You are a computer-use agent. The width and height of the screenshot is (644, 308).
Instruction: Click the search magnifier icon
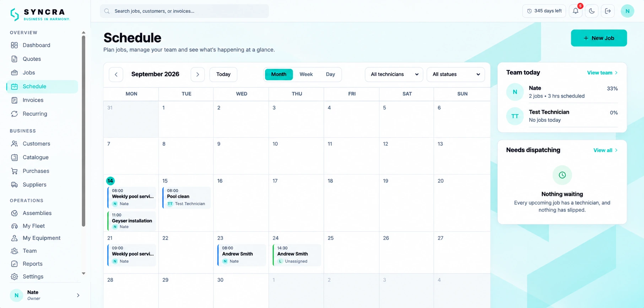tap(107, 11)
